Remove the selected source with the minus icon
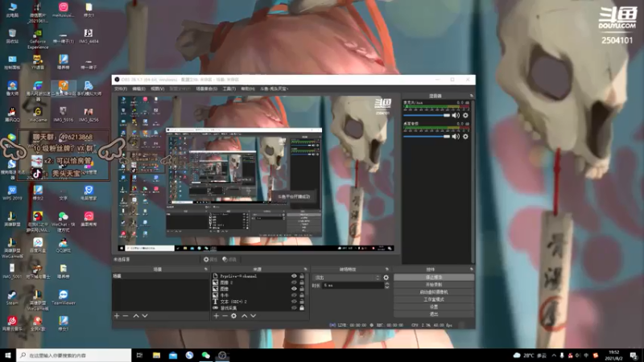This screenshot has height=362, width=644. [225, 316]
